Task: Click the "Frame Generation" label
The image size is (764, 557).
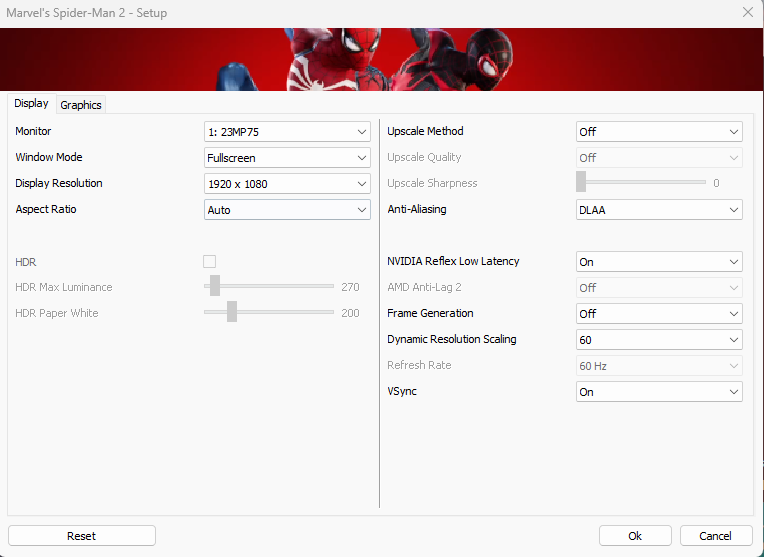Action: (430, 313)
